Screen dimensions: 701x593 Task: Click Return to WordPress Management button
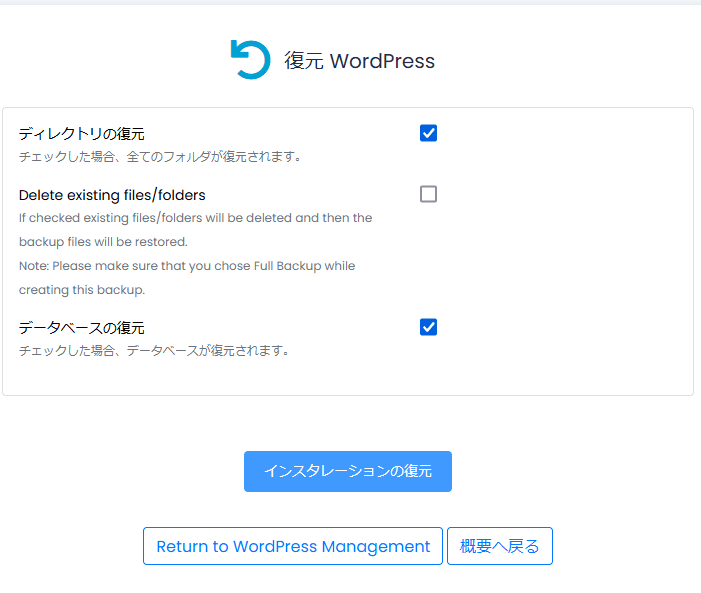pos(293,546)
